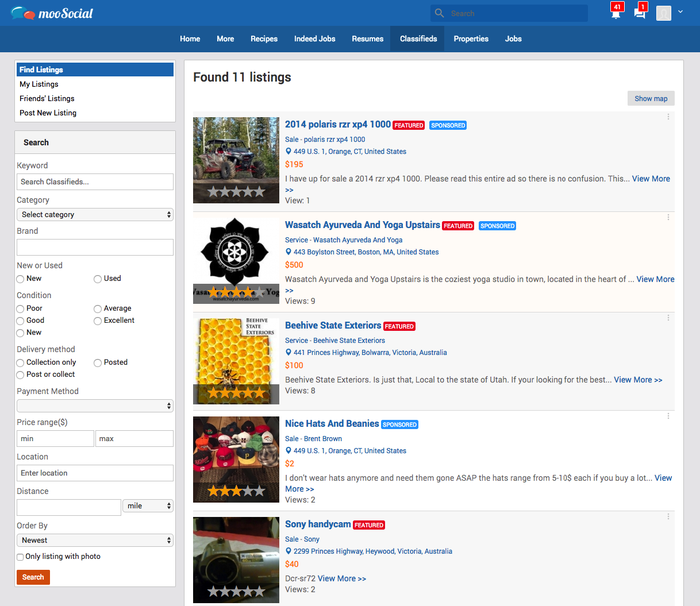The image size is (700, 606).
Task: Click the min price field
Action: click(55, 439)
